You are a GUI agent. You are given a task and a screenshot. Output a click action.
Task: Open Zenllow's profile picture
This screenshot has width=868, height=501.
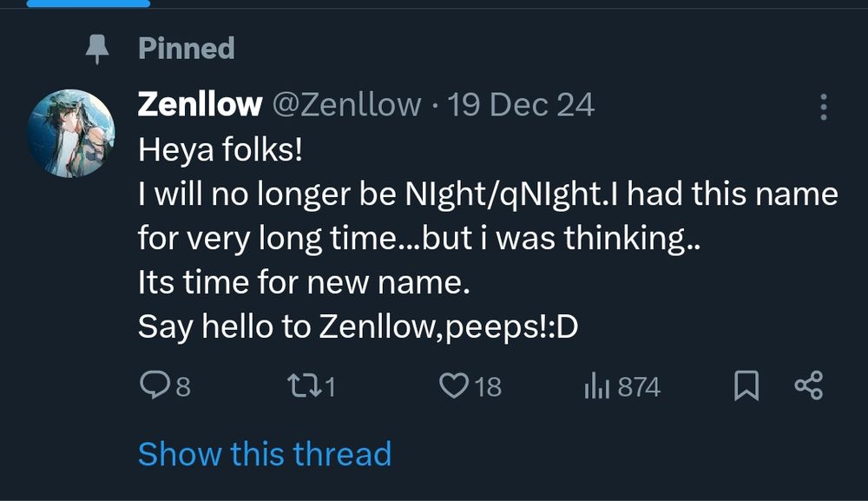coord(71,133)
